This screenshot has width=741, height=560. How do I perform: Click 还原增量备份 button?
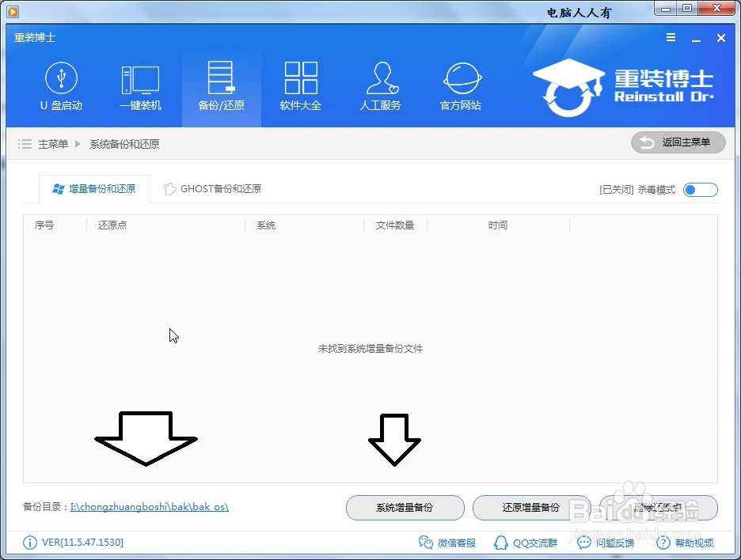(531, 508)
